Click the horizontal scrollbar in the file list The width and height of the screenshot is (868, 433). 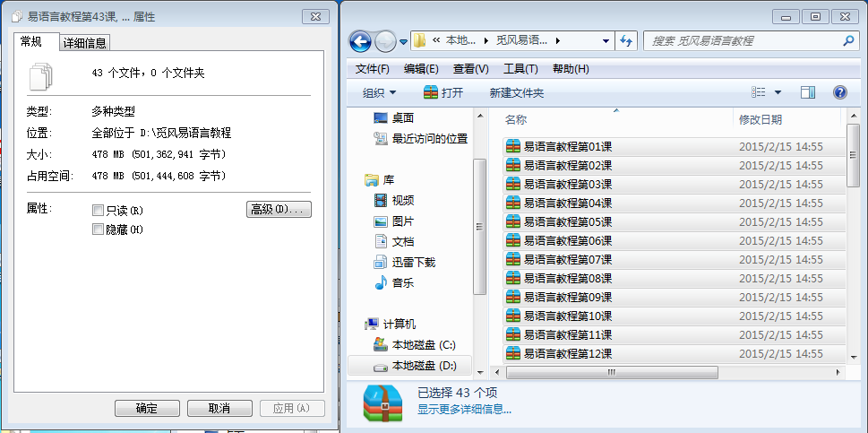(612, 372)
